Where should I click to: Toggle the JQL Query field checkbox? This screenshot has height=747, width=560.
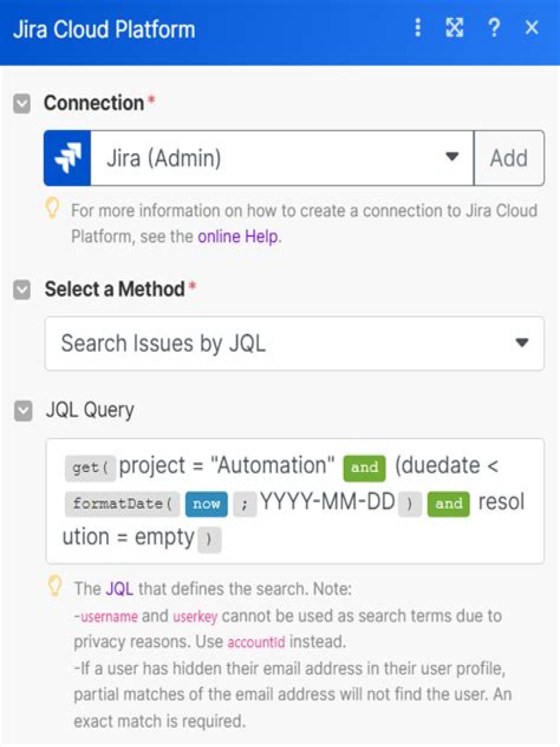[23, 411]
